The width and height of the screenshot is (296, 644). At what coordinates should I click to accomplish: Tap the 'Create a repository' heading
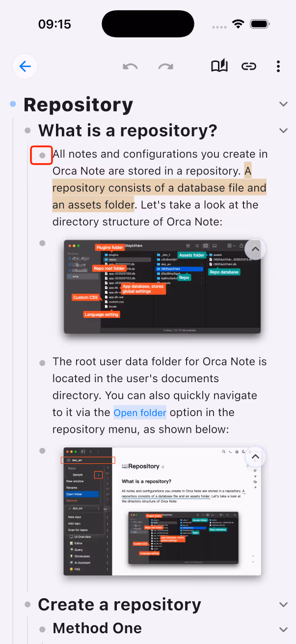119,605
